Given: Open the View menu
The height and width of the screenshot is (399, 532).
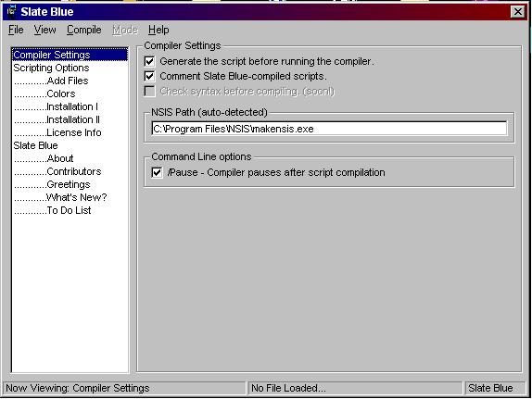Looking at the screenshot, I should click(44, 30).
